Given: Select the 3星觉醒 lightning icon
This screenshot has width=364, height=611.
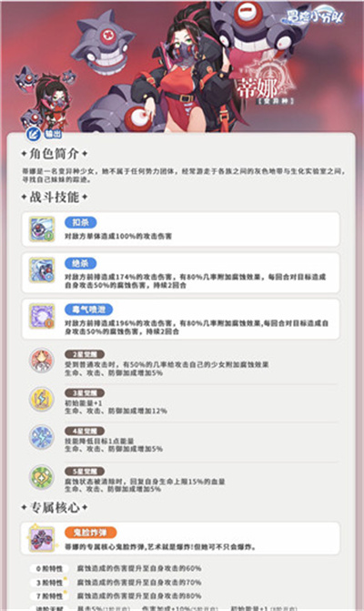Looking at the screenshot, I should 42,399.
